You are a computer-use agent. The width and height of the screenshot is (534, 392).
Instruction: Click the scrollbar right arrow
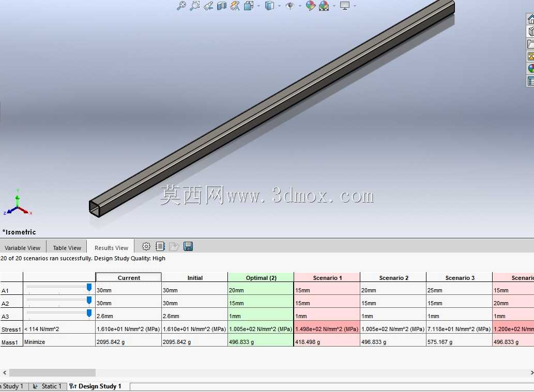[531, 372]
